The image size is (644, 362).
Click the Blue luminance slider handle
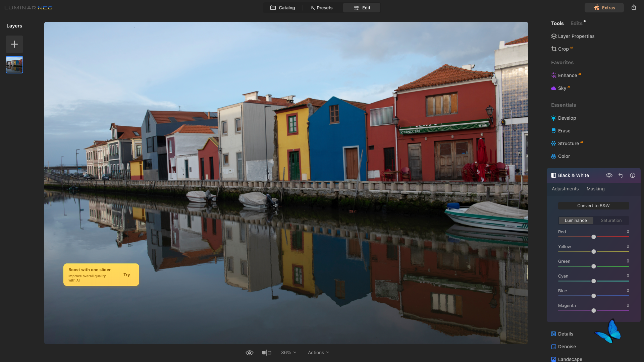click(x=594, y=296)
